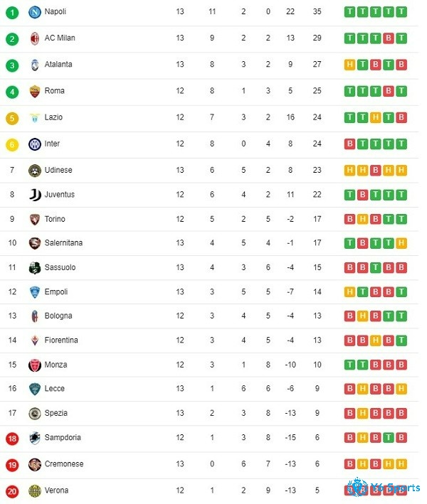Screen dimensions: 427x504
Task: Select the Sampdoria club badge
Action: (35, 438)
